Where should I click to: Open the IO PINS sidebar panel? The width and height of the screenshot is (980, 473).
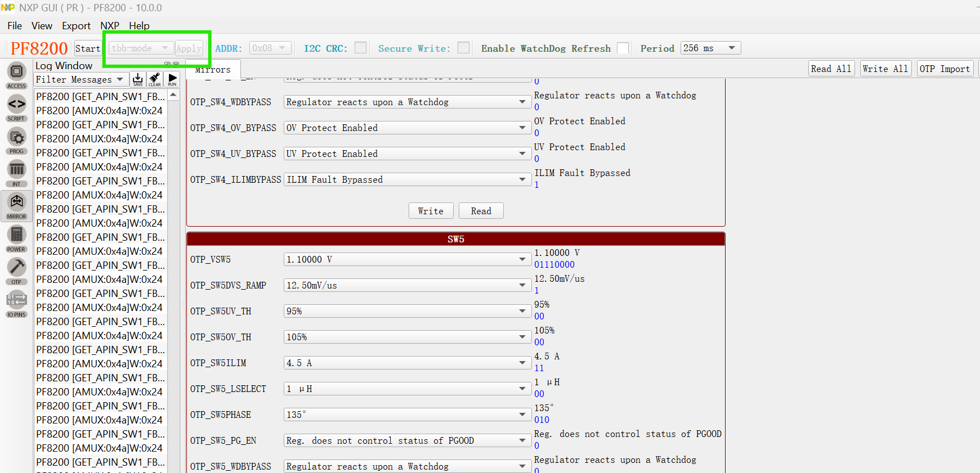point(16,304)
